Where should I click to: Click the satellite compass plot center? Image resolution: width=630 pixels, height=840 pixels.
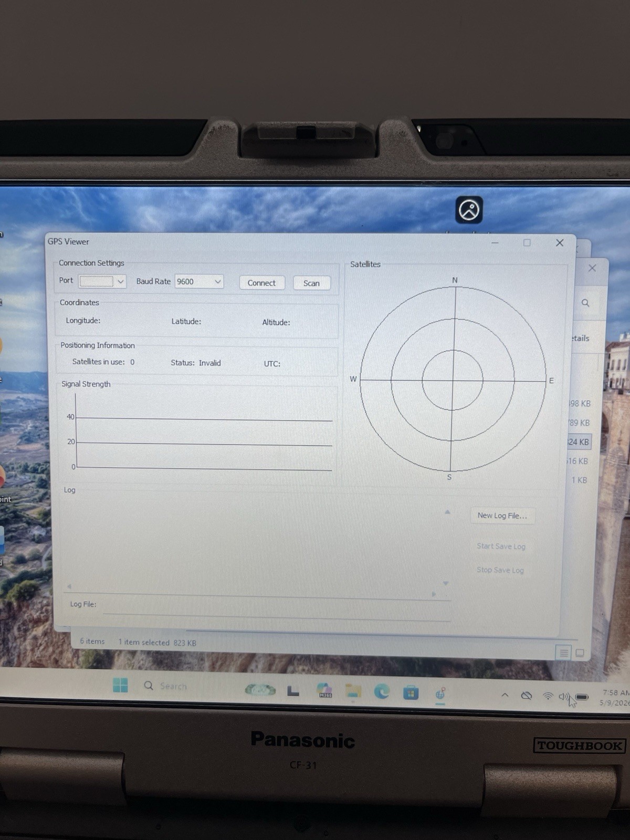tap(453, 380)
